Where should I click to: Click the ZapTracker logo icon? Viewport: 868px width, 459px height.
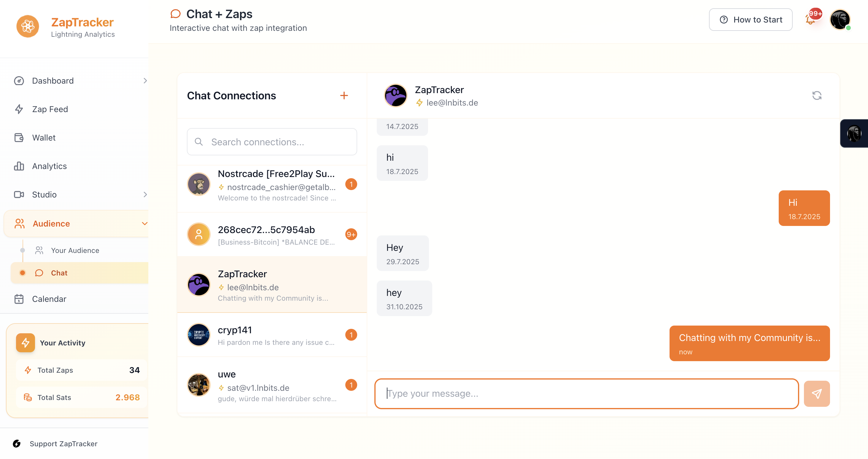(28, 26)
